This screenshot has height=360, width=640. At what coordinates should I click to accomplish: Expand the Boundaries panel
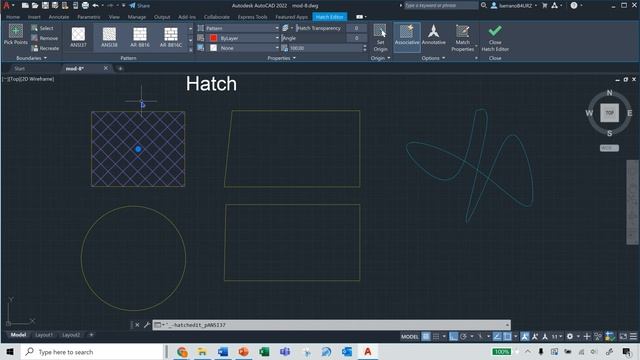pos(31,58)
